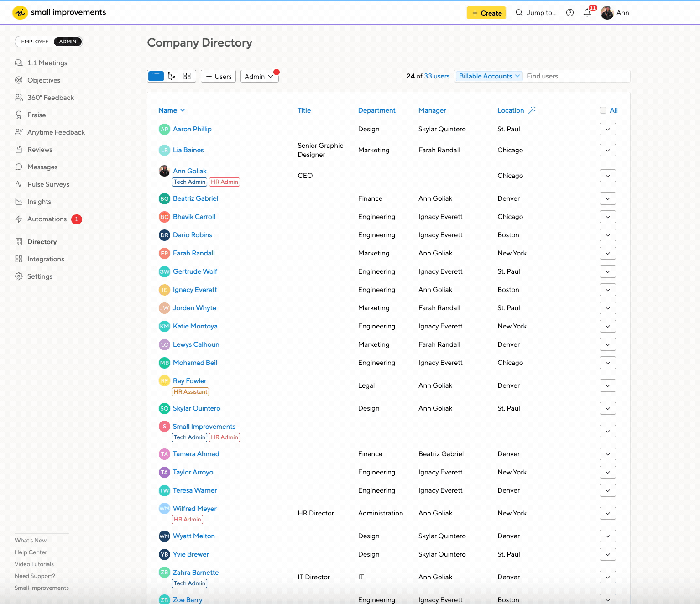Image resolution: width=700 pixels, height=604 pixels.
Task: Open Video Tutorials link
Action: [34, 564]
